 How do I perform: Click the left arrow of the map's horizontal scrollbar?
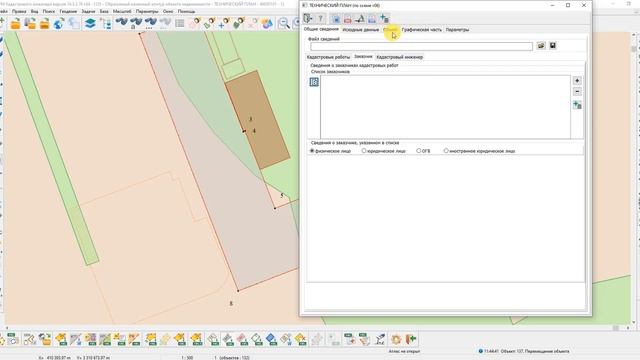coord(7,328)
